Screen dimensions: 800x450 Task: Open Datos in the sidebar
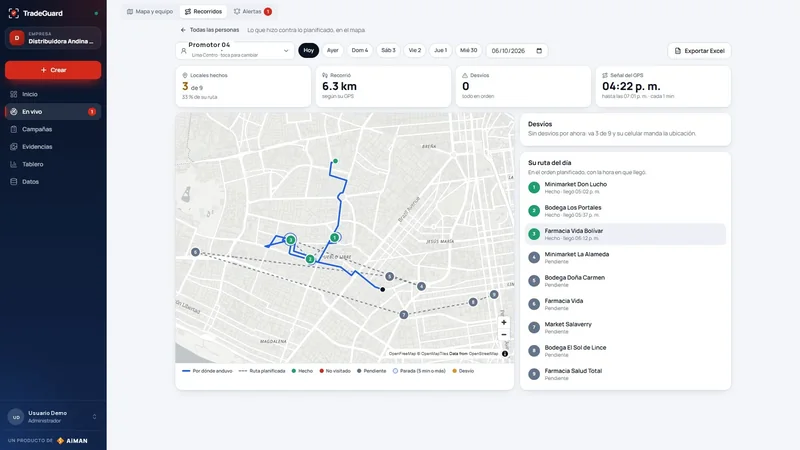tap(53, 182)
